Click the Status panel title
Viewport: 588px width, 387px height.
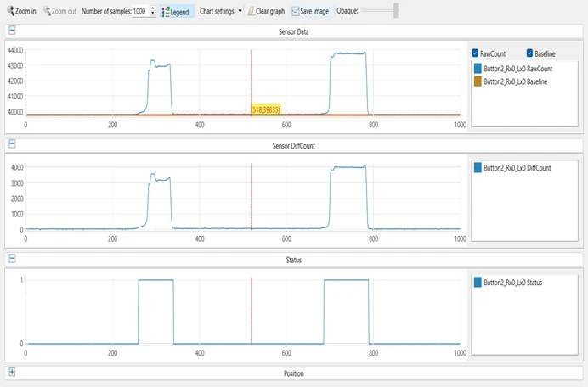pyautogui.click(x=294, y=260)
